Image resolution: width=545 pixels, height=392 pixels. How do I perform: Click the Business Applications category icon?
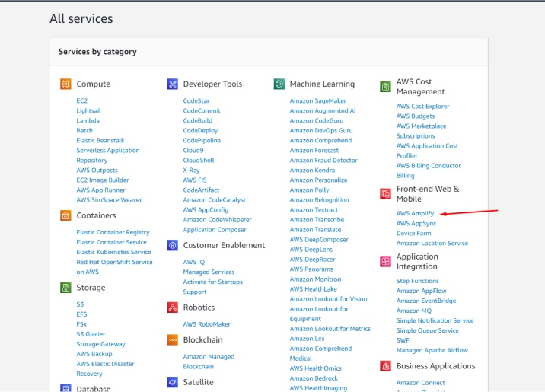coord(386,366)
